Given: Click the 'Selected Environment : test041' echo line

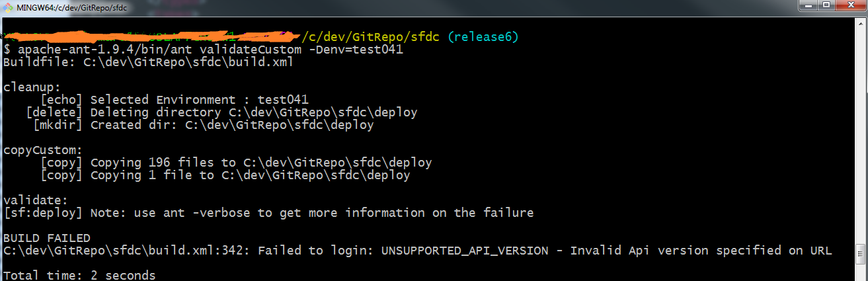Looking at the screenshot, I should tap(199, 100).
